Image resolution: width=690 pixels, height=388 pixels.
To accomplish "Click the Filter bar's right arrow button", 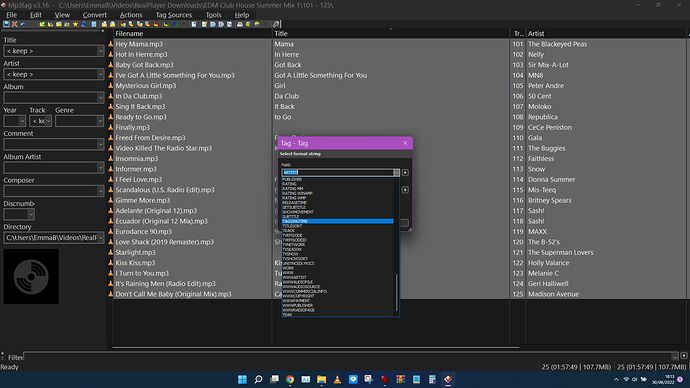I will click(684, 355).
